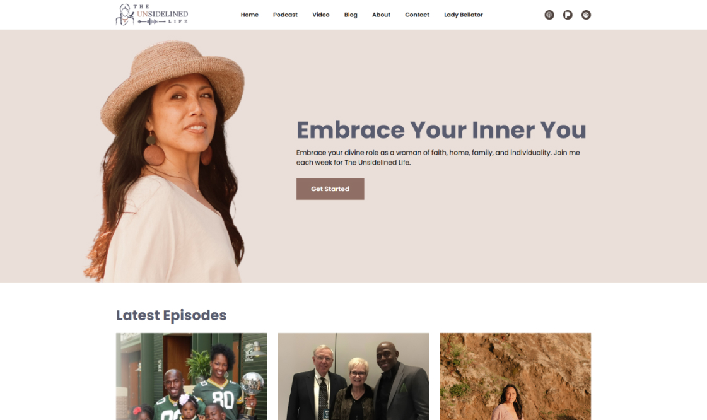Open episode with family in green football jerseys
The image size is (707, 420).
191,376
